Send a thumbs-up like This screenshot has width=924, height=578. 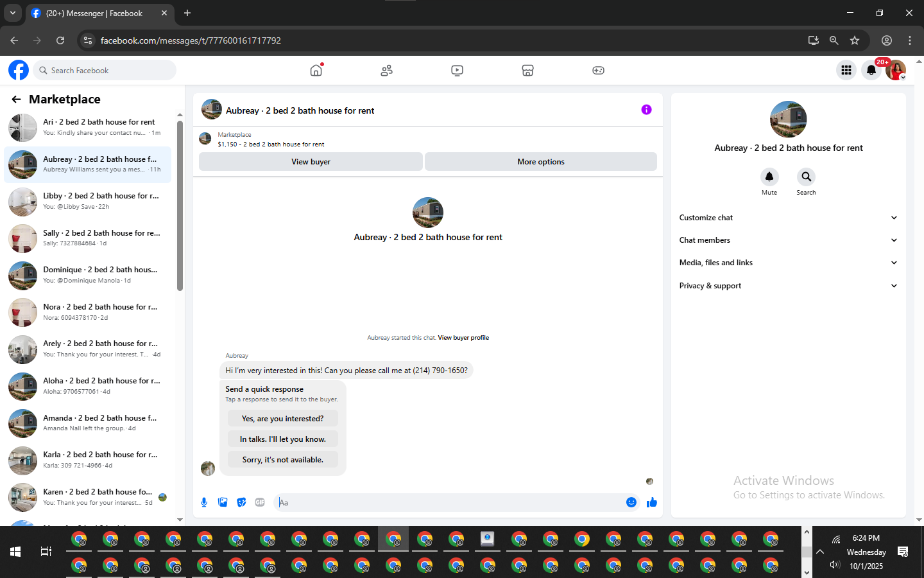tap(652, 502)
